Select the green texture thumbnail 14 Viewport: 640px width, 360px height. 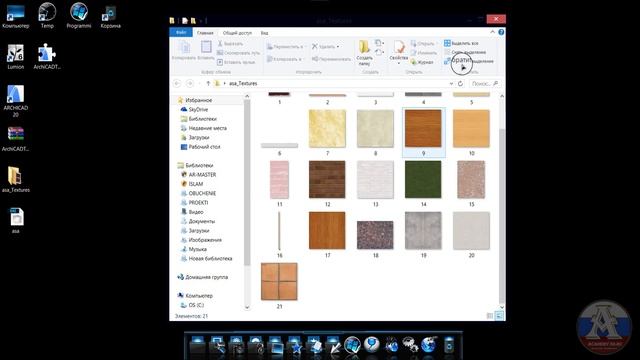[x=423, y=180]
